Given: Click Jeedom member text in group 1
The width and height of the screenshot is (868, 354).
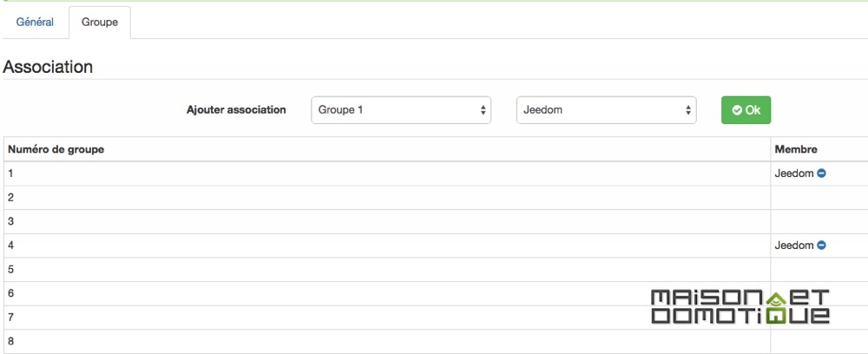Looking at the screenshot, I should point(794,174).
